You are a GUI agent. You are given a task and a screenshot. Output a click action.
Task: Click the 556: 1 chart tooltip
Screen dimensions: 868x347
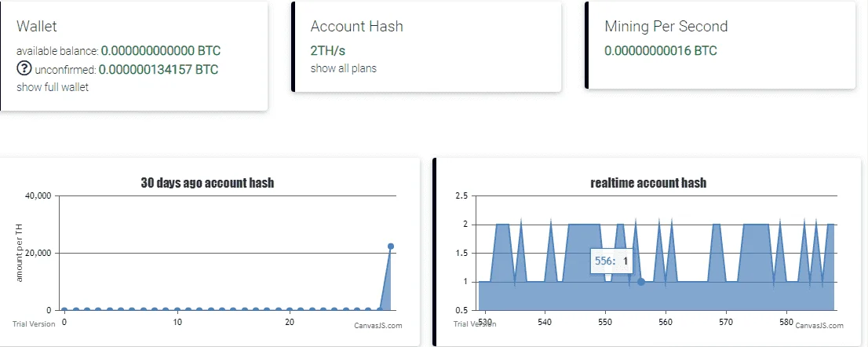click(611, 261)
